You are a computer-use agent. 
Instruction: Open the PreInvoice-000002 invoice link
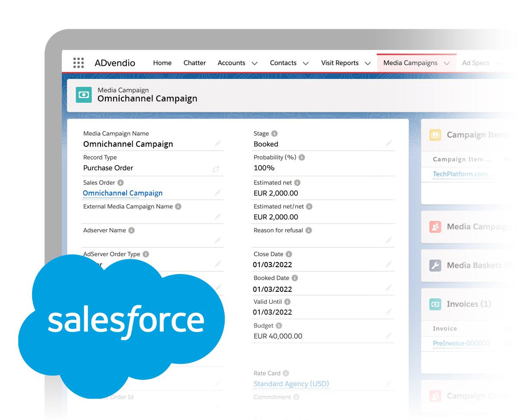(x=461, y=344)
